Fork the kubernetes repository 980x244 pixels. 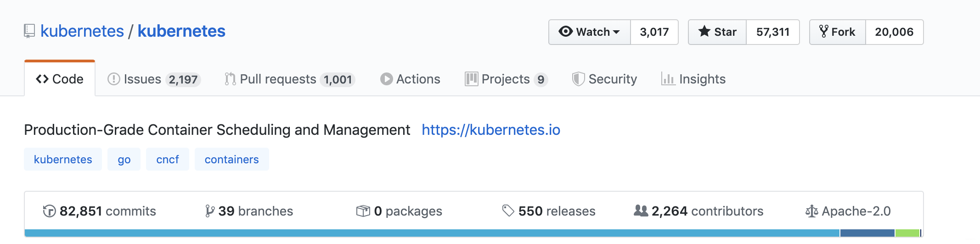(838, 32)
